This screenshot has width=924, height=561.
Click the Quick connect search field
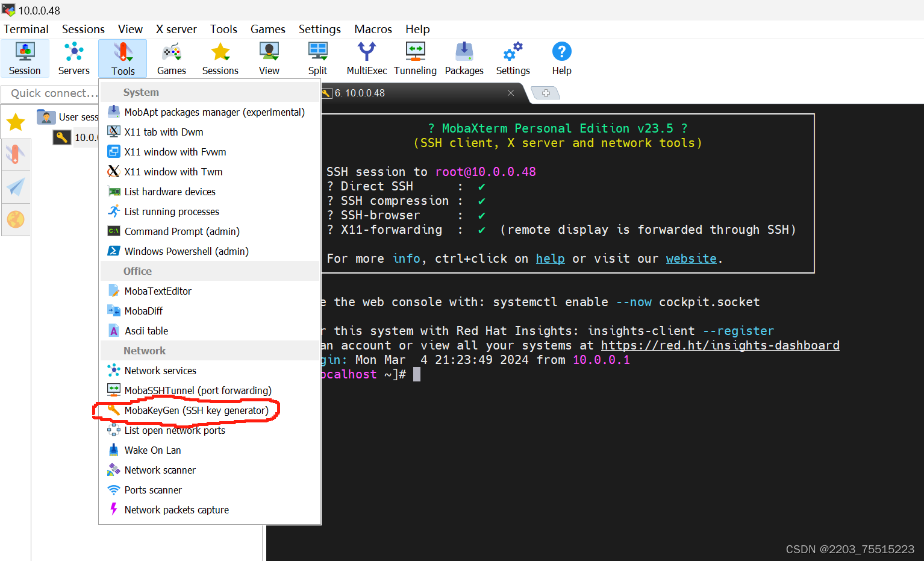pos(51,93)
